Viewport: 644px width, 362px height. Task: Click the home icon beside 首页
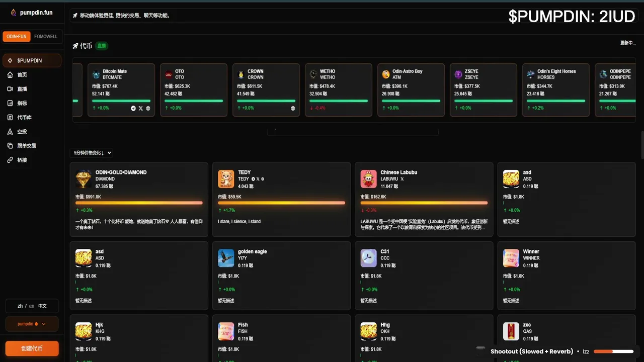tap(10, 74)
